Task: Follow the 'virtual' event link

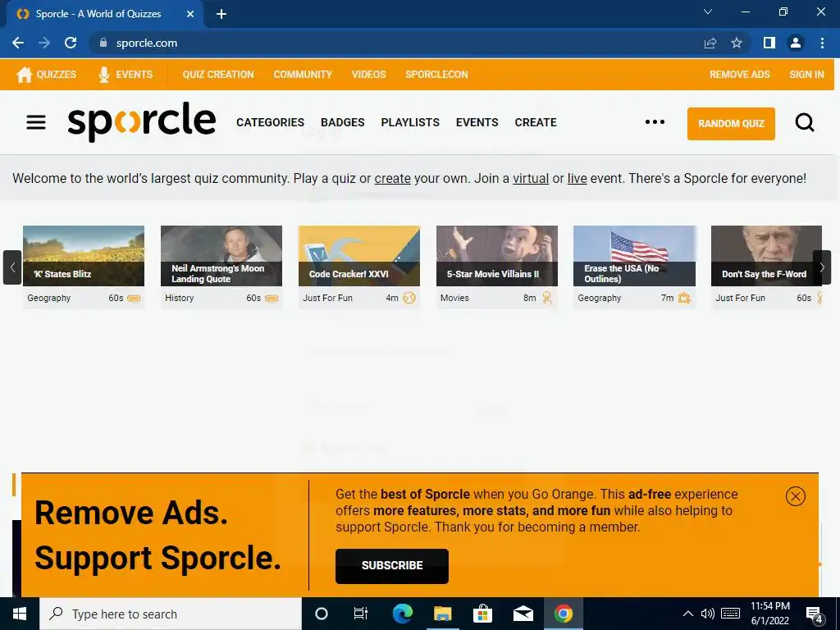Action: 531,178
